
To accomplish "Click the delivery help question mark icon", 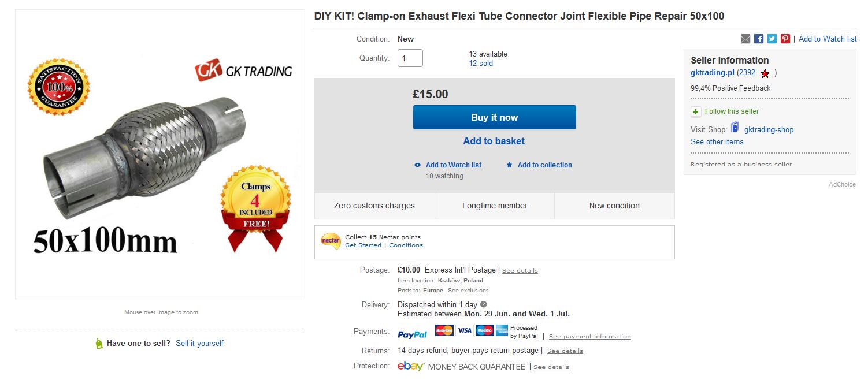I will click(x=484, y=304).
